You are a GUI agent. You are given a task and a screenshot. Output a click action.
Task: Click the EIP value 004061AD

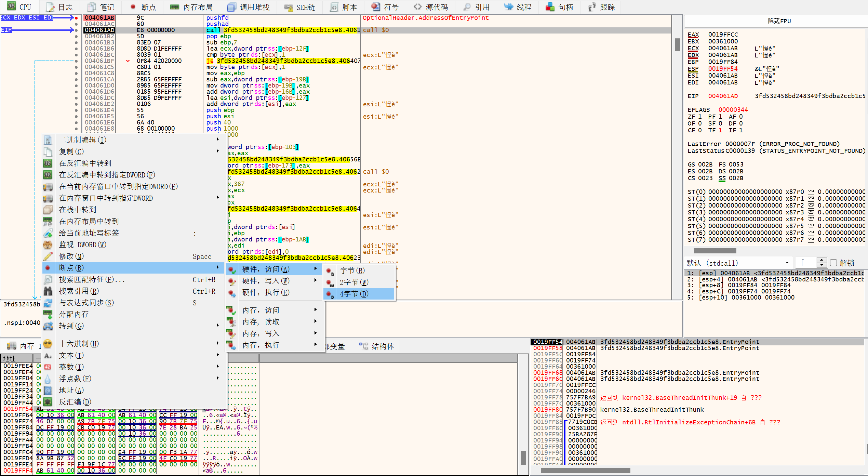[723, 96]
